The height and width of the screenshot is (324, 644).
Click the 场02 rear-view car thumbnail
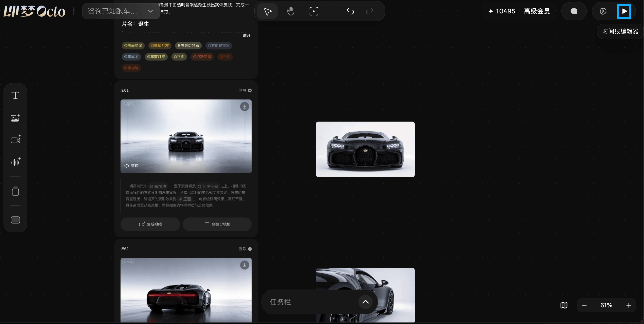coord(186,290)
